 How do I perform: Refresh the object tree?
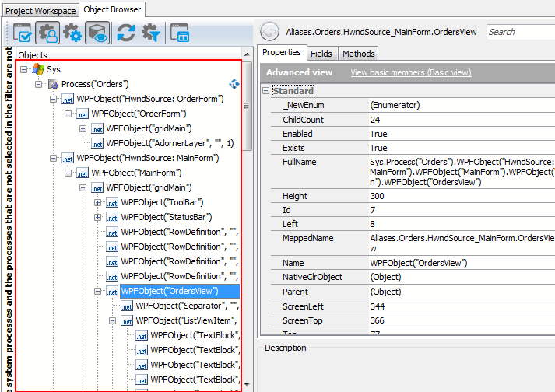point(125,33)
